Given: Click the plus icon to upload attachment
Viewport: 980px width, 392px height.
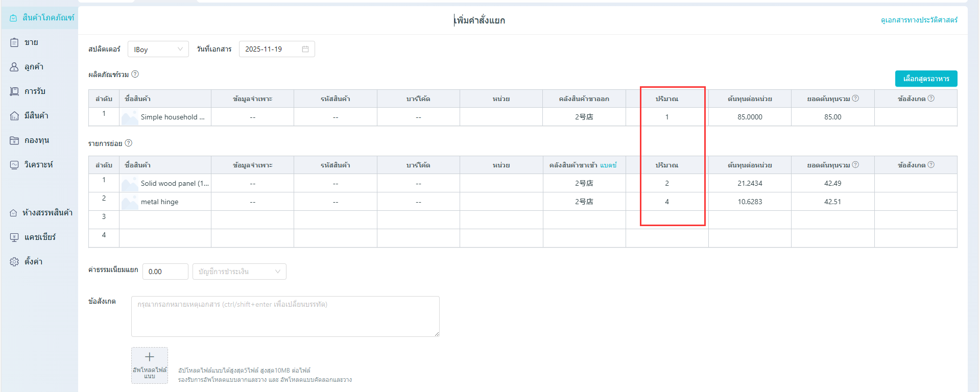Looking at the screenshot, I should (149, 357).
